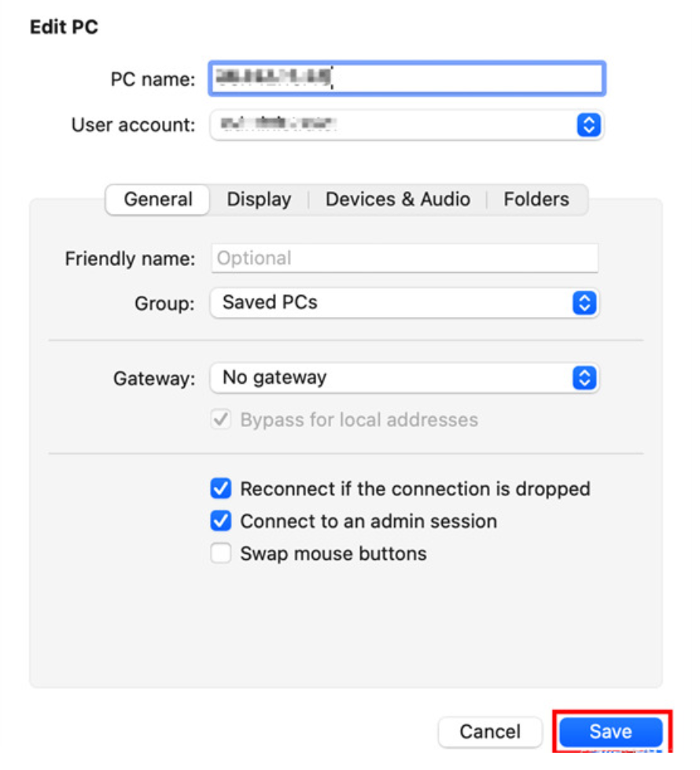Uncheck Connect to an admin session
The height and width of the screenshot is (770, 700).
[x=220, y=521]
